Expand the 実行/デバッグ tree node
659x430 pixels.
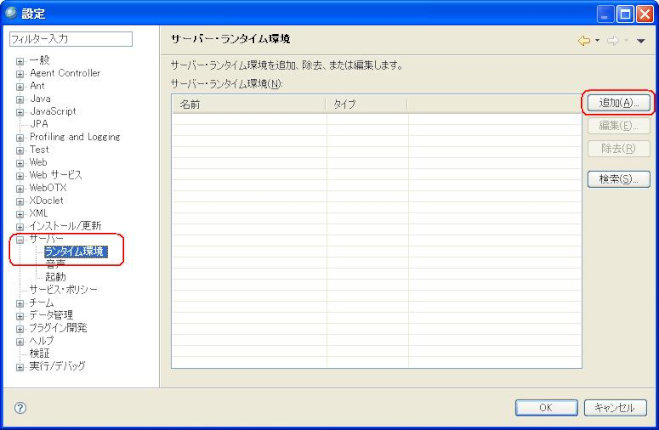point(19,366)
